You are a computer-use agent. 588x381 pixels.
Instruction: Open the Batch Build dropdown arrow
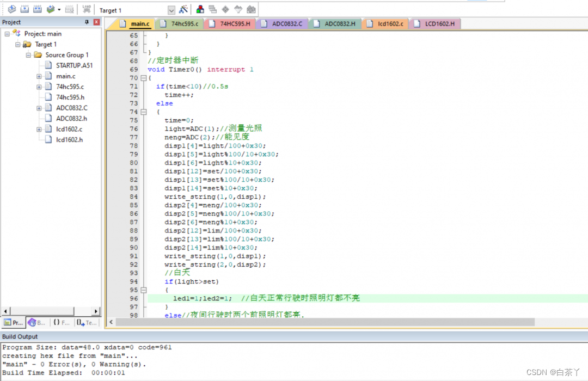[x=59, y=10]
